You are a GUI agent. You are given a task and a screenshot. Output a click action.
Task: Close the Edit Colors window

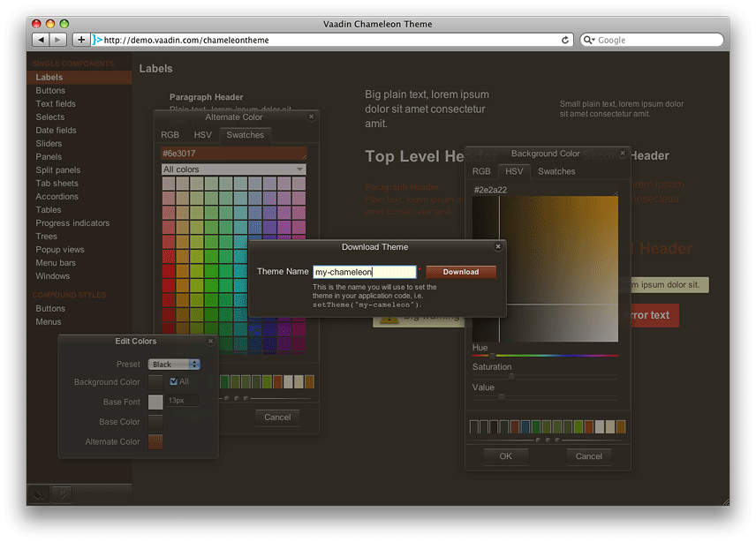[211, 341]
